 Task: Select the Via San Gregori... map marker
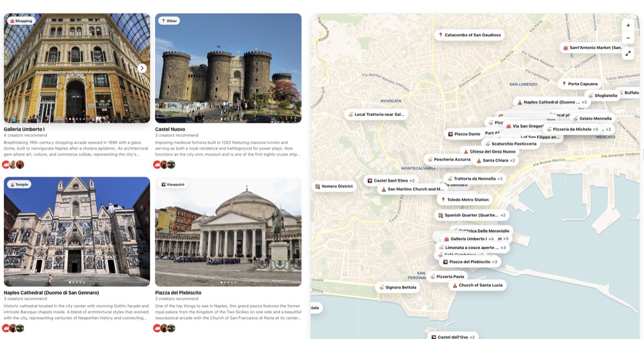523,126
